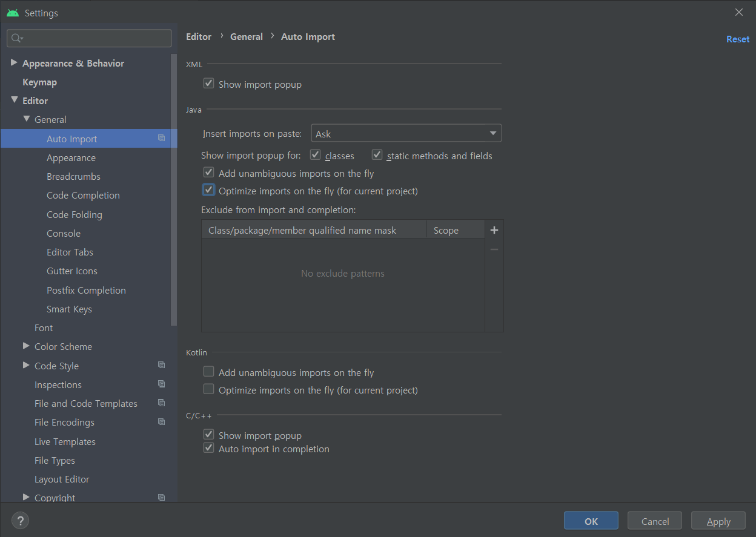Click the Cancel button
The width and height of the screenshot is (756, 537).
pos(655,521)
